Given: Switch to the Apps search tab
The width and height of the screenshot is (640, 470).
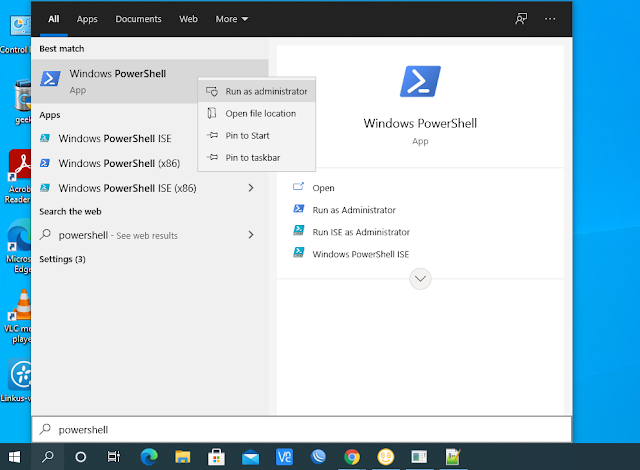Looking at the screenshot, I should point(87,19).
